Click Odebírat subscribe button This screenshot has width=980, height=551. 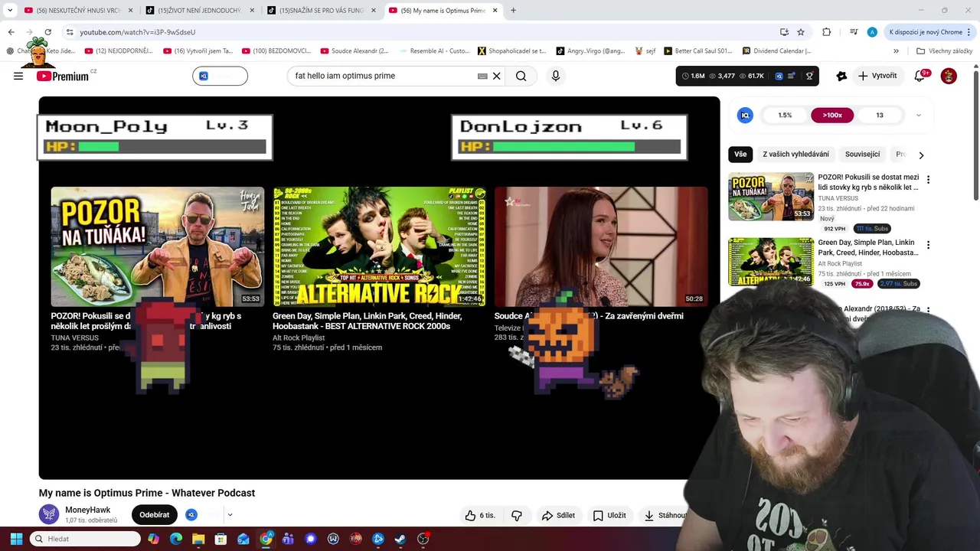coord(154,515)
